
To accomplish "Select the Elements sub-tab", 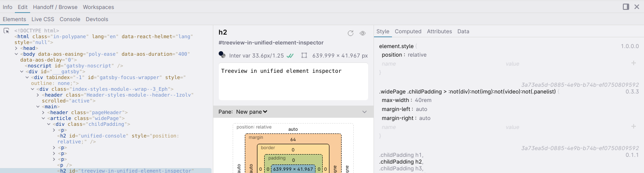I will click(14, 19).
